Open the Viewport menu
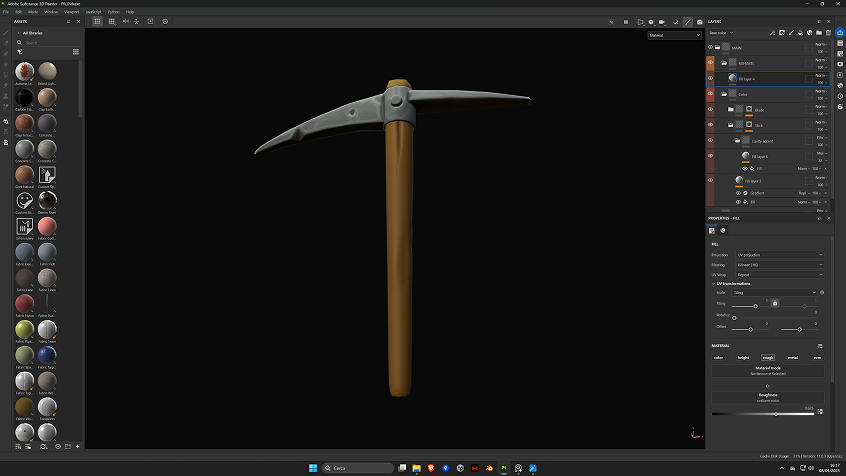Viewport: 846px width, 476px height. (x=71, y=11)
